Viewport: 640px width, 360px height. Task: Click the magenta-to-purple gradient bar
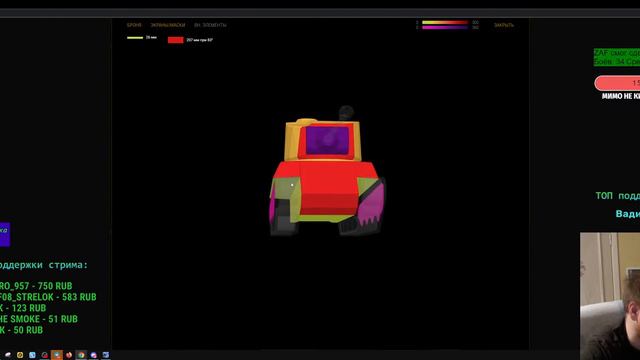[x=445, y=27]
